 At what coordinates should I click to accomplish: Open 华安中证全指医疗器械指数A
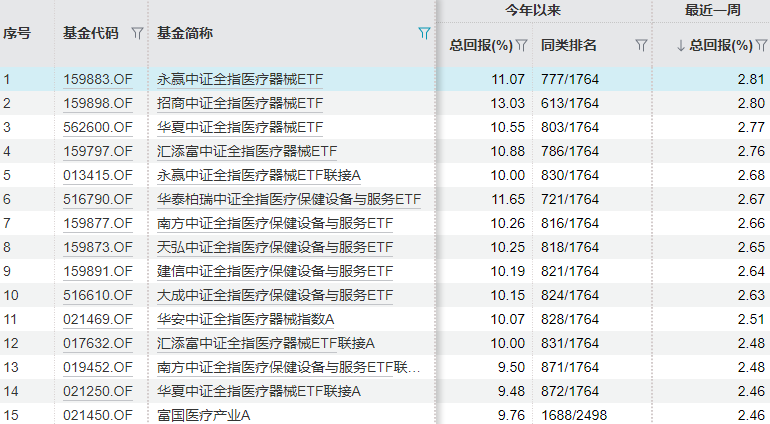pos(246,319)
